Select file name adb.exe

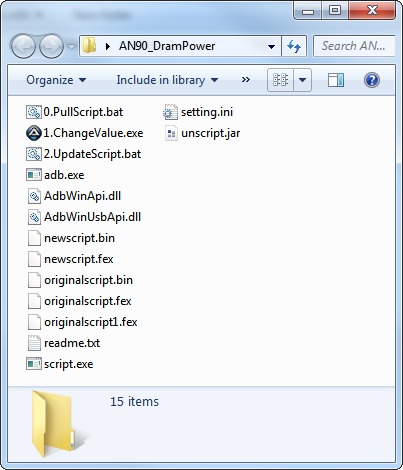click(64, 175)
